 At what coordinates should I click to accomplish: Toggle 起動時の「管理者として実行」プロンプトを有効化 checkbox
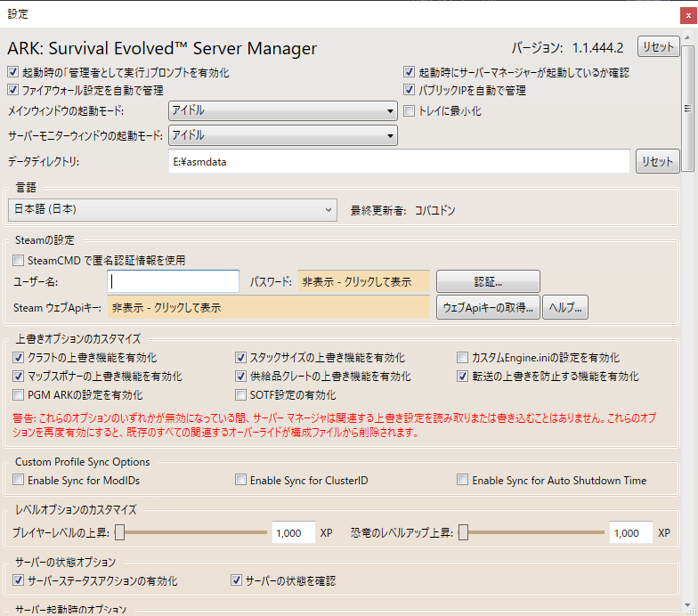[x=12, y=72]
